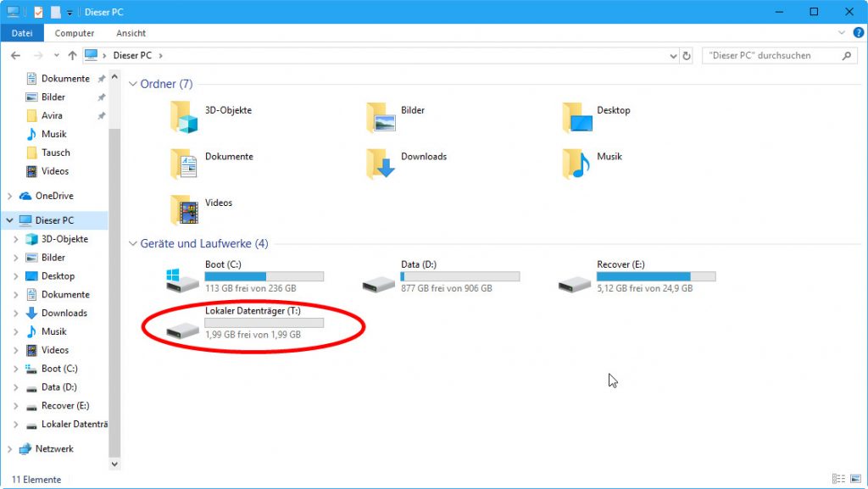Open the Boot (C:) drive icon
Viewport: 868px width, 489px height.
(x=183, y=279)
